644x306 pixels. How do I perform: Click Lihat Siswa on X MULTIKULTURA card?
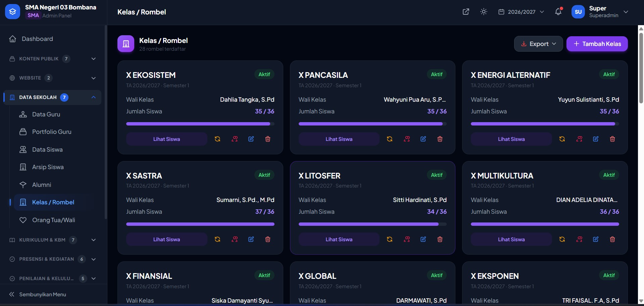[511, 239]
